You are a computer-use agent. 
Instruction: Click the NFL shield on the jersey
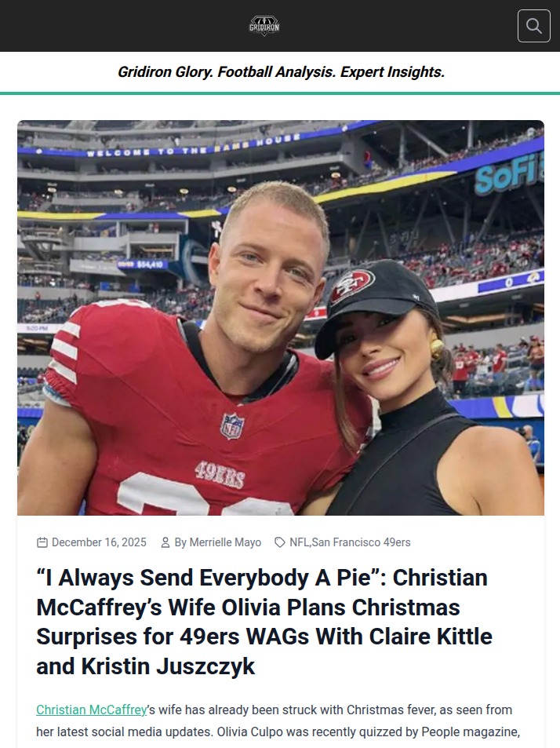pos(232,425)
